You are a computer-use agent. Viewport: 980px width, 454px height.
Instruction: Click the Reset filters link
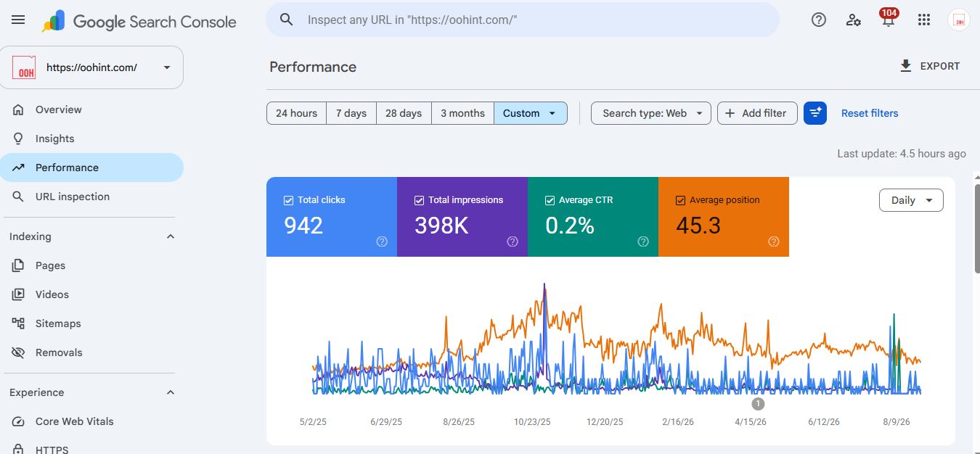[870, 113]
